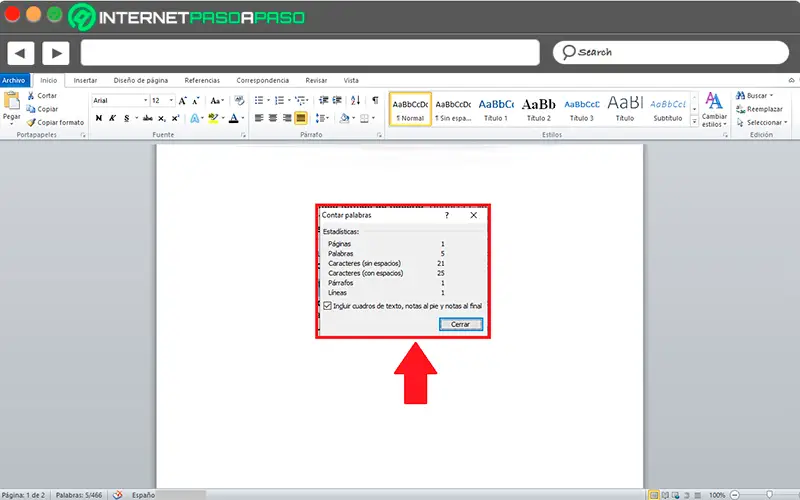The width and height of the screenshot is (800, 500).
Task: Open Cambiar estilos menu
Action: [x=714, y=110]
